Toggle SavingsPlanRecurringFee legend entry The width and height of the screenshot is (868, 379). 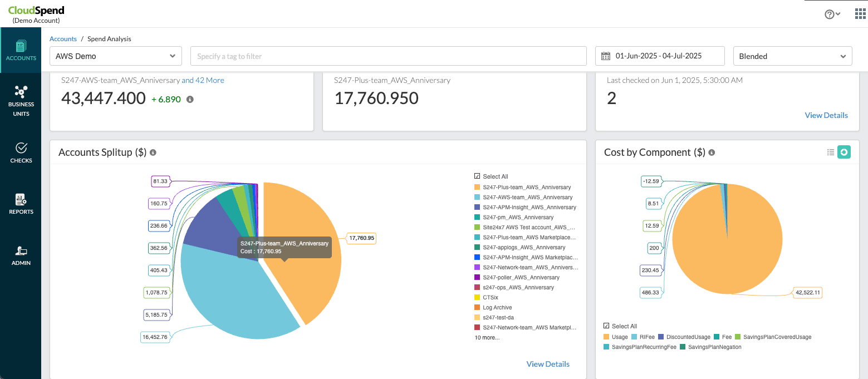(640, 347)
